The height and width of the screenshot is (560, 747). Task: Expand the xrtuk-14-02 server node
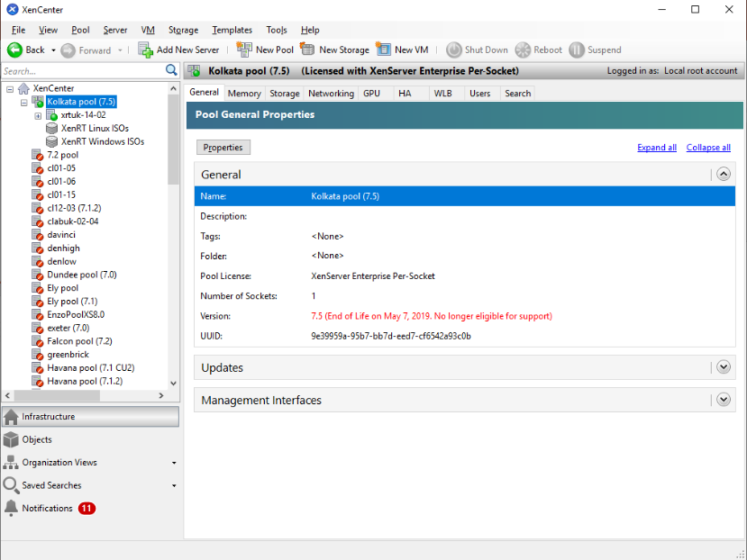tap(38, 115)
